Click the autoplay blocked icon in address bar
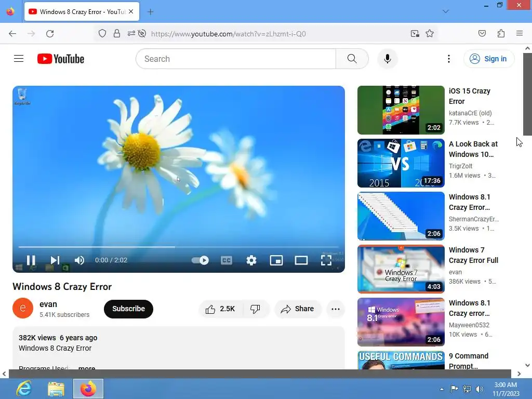 142,33
